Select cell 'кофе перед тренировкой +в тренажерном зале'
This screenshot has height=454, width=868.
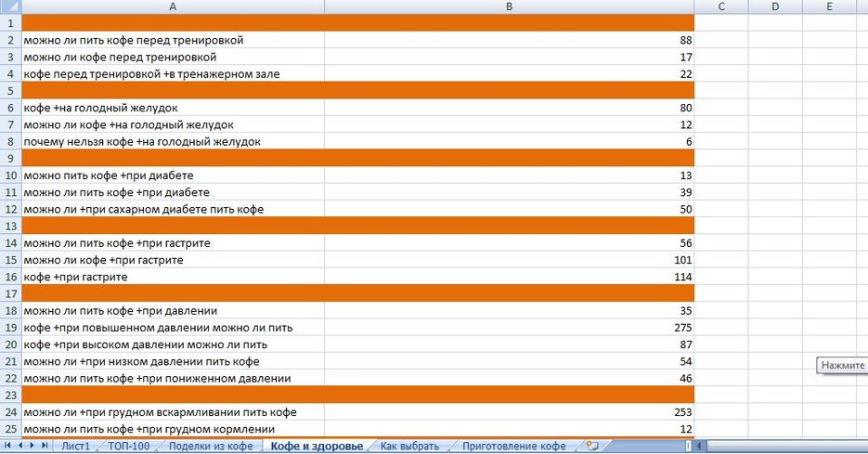(173, 74)
